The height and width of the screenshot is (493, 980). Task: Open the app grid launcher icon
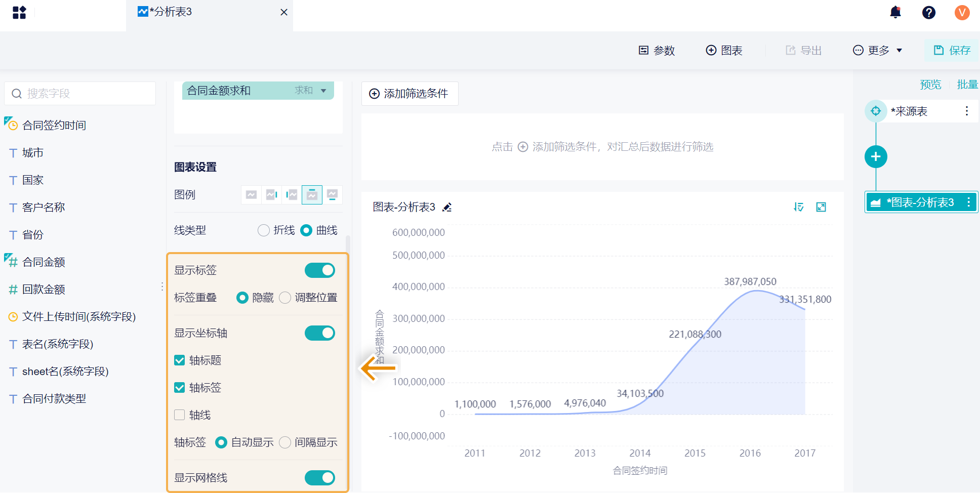coord(19,12)
